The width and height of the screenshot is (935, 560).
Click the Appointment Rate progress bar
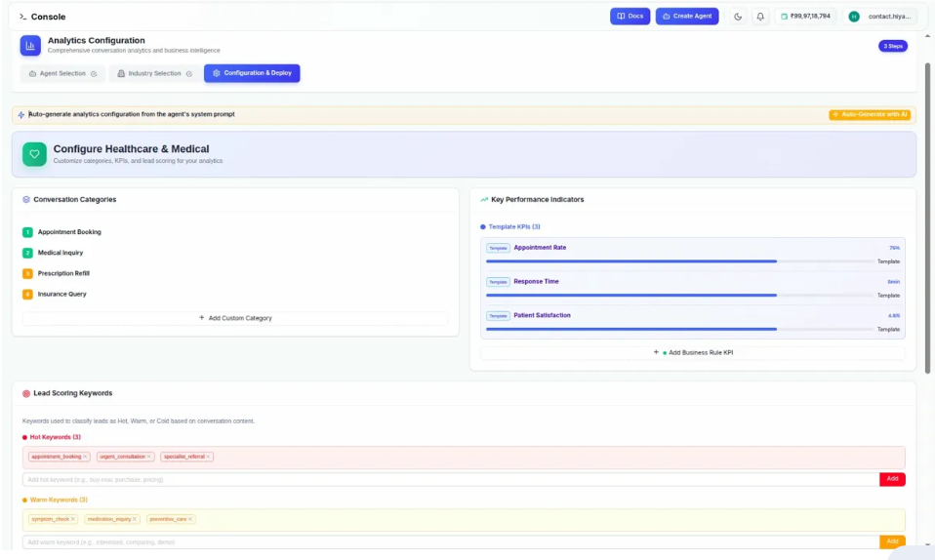click(679, 261)
